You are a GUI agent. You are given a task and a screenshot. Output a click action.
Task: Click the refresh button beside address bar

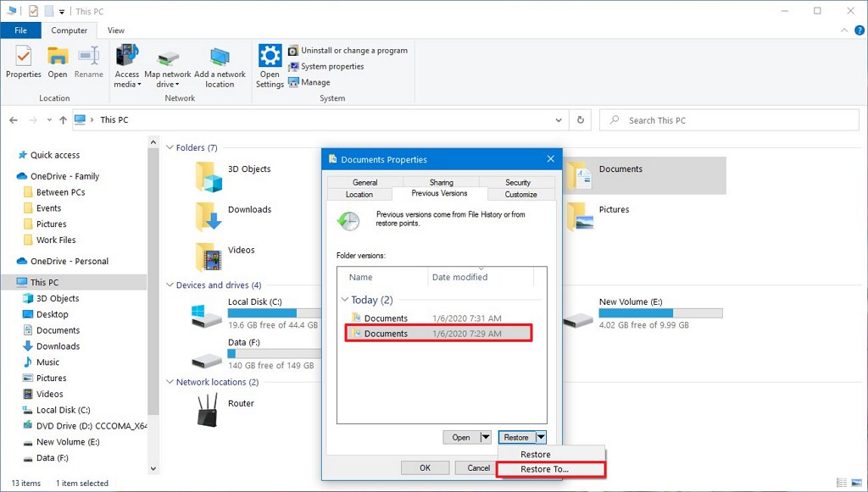580,120
